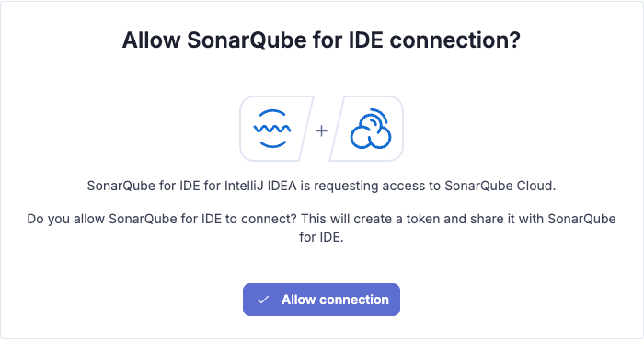644x340 pixels.
Task: Click the word "Allow" in the heading
Action: (x=152, y=40)
